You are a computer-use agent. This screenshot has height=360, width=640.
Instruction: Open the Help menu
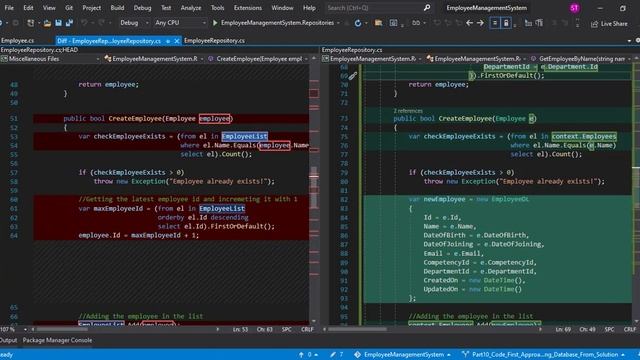(x=309, y=8)
